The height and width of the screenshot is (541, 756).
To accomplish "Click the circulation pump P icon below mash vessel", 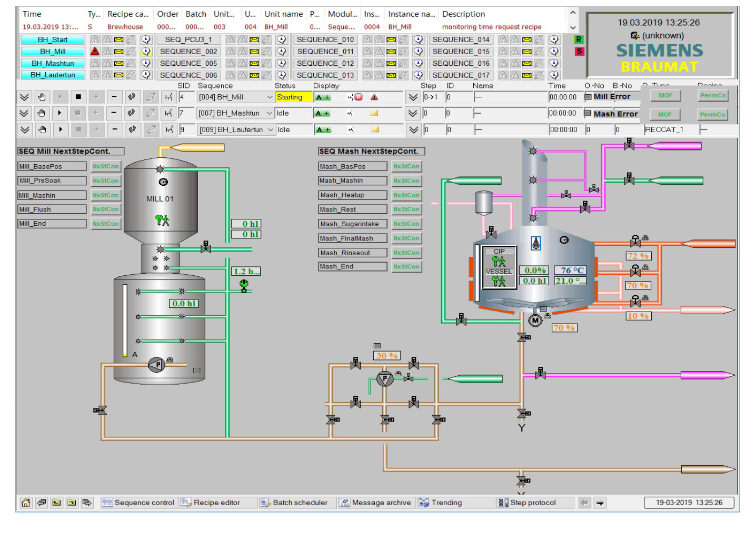I will coord(385,378).
